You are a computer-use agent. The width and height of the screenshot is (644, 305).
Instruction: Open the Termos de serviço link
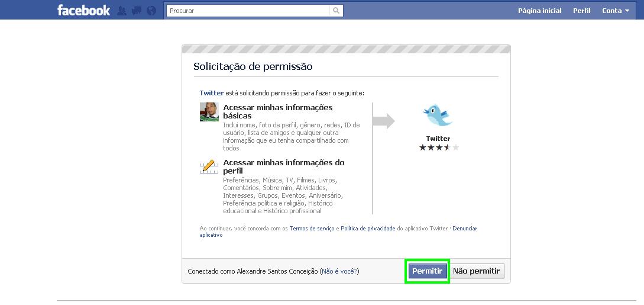312,228
